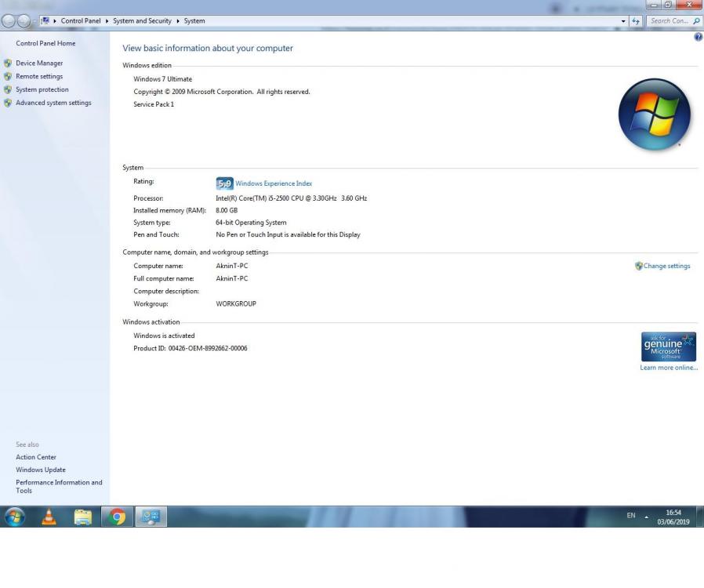704x588 pixels.
Task: Open the address bar history dropdown arrow
Action: coord(623,21)
